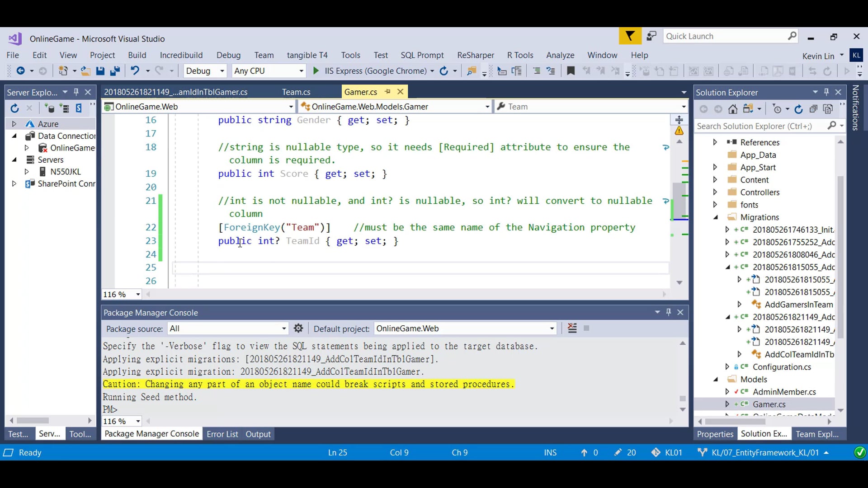868x488 pixels.
Task: Open the Debug configuration dropdown
Action: (x=222, y=71)
